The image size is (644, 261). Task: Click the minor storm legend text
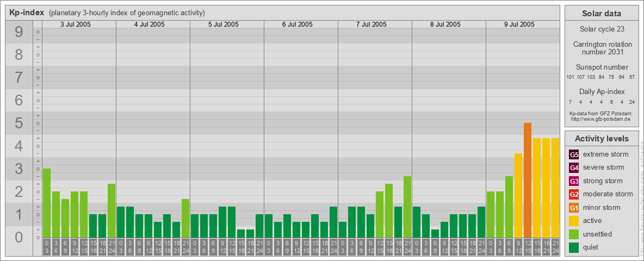602,207
